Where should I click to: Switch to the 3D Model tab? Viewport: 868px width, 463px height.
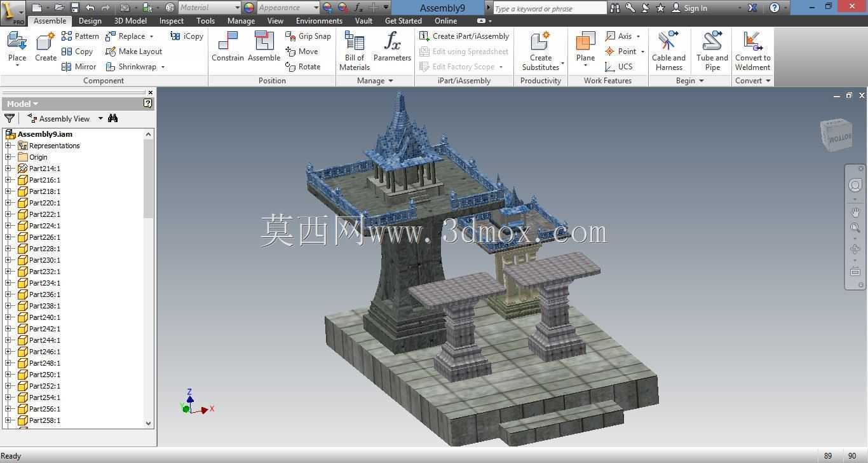130,20
